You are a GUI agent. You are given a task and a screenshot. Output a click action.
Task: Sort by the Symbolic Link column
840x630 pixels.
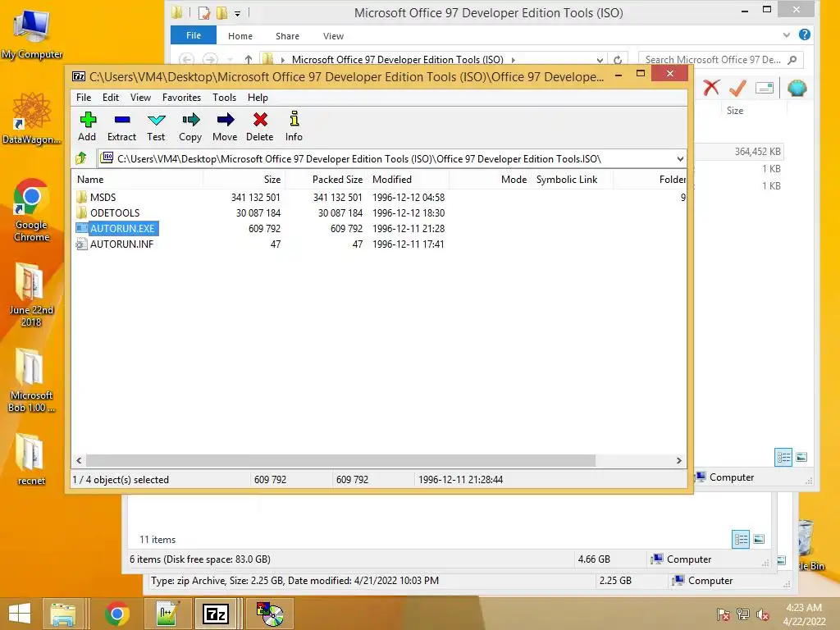[572, 180]
